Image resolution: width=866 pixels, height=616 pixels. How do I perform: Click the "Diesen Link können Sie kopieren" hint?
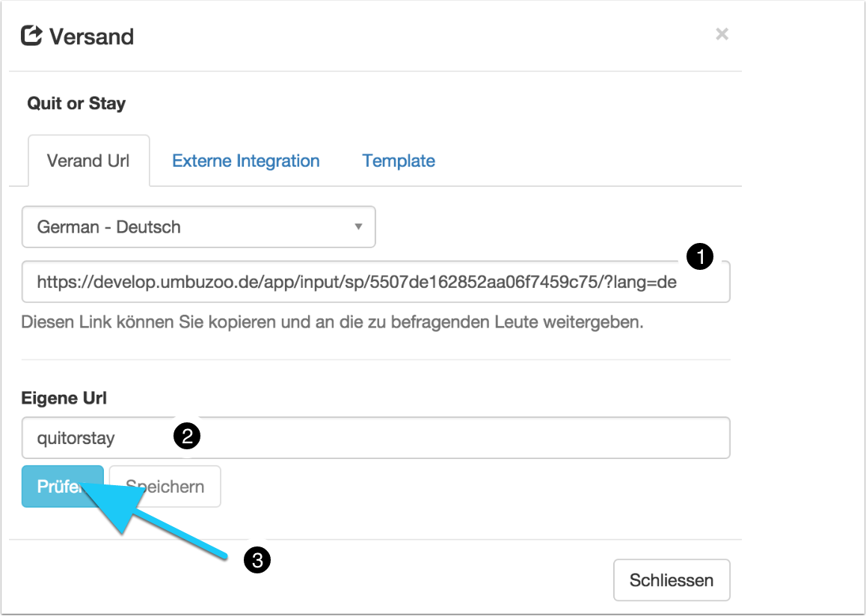point(332,323)
